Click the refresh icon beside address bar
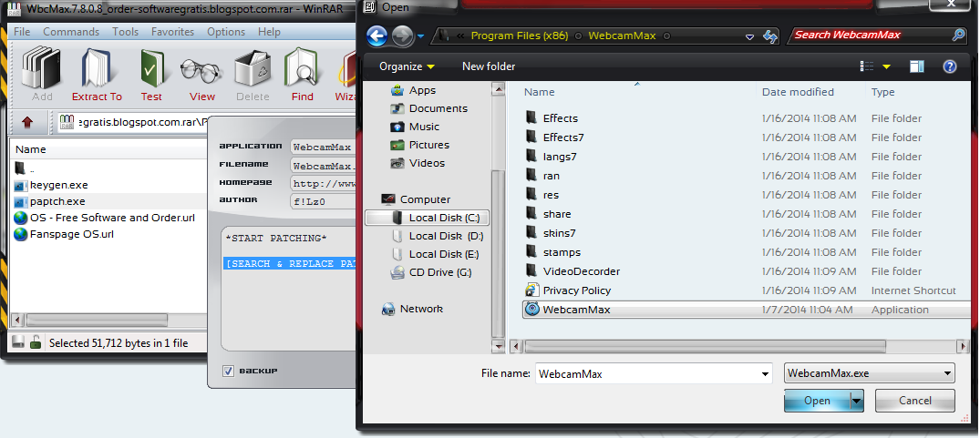The image size is (980, 438). coord(770,36)
